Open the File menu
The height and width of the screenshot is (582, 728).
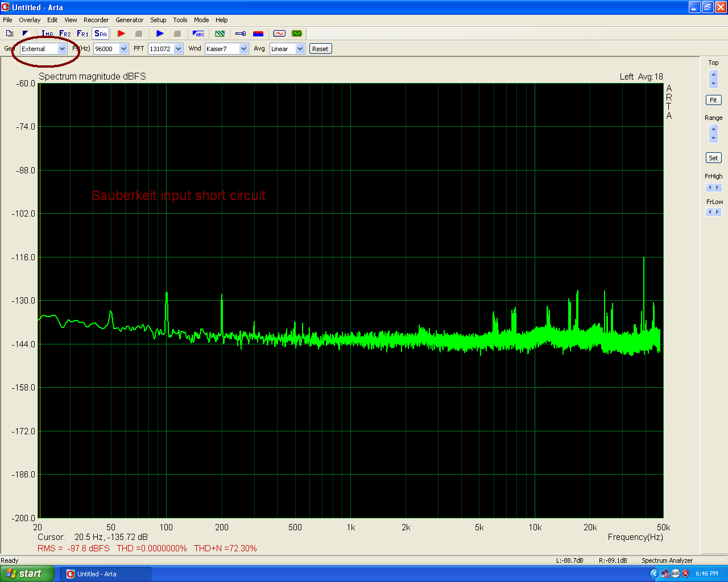point(7,20)
